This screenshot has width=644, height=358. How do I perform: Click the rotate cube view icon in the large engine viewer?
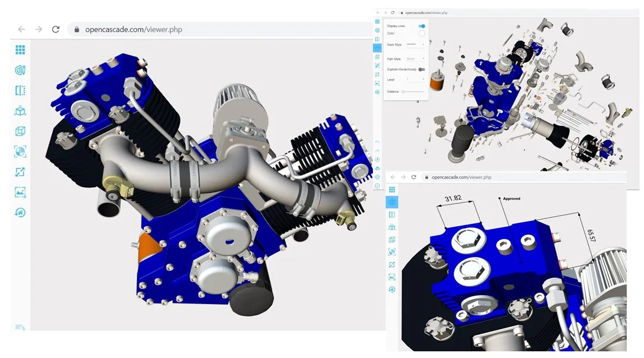click(20, 111)
